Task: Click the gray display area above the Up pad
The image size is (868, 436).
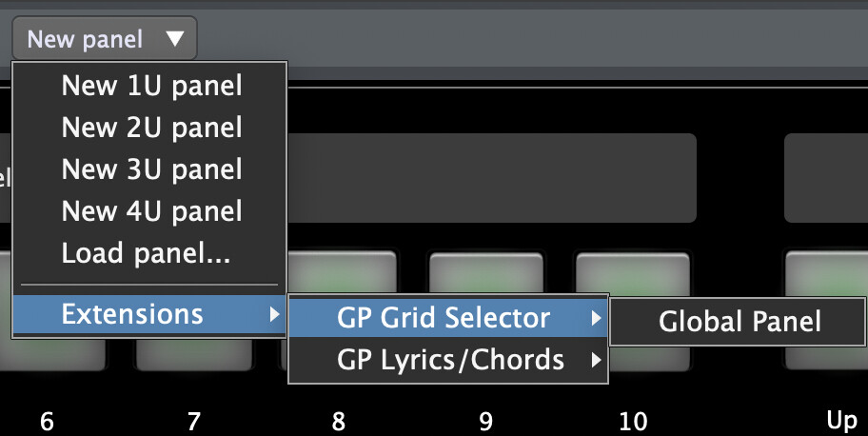Action: coord(826,178)
